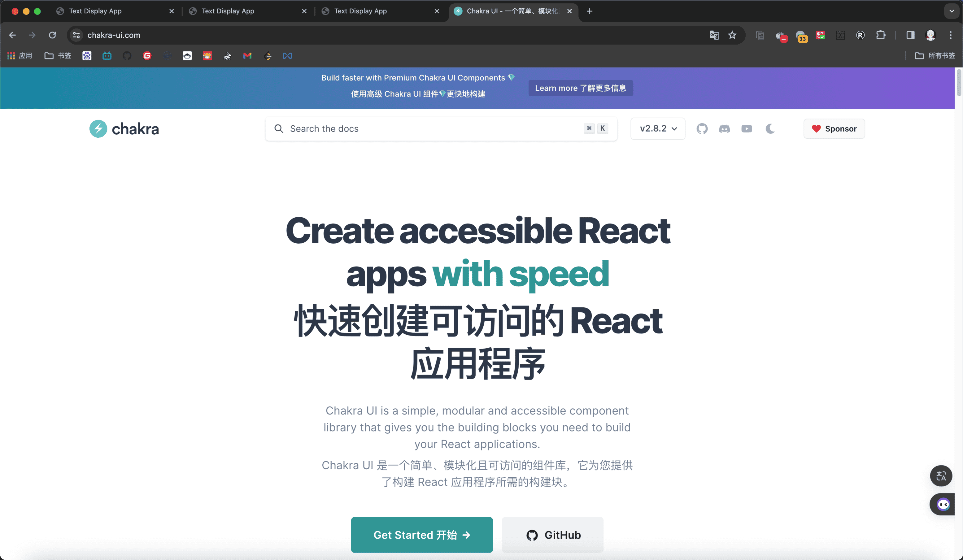
Task: Toggle the browser side panel
Action: [x=910, y=35]
